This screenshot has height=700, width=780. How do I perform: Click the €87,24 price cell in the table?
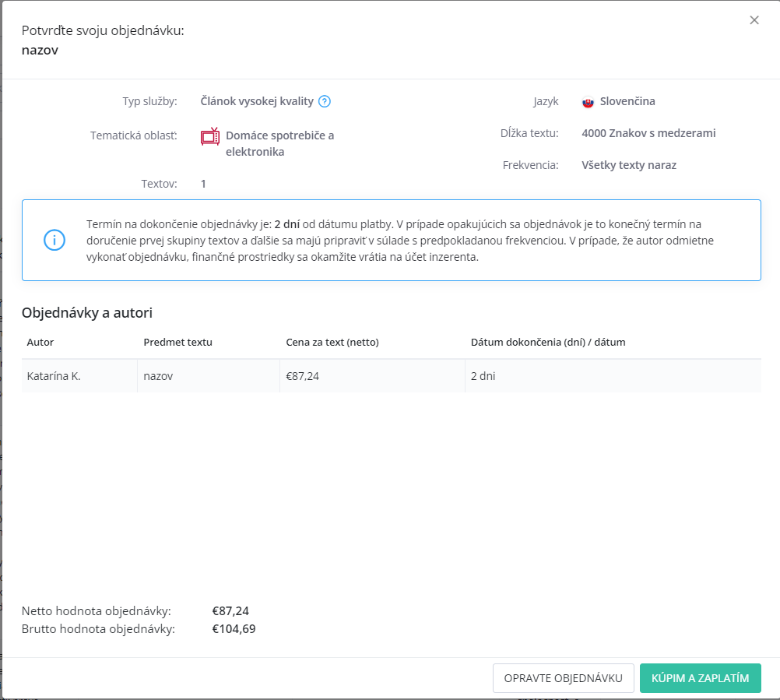tap(303, 376)
